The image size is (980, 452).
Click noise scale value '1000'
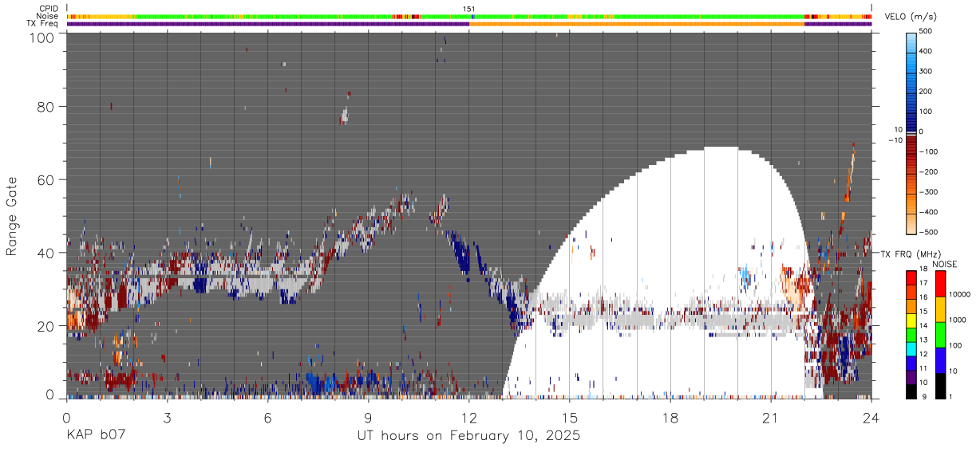(x=959, y=320)
